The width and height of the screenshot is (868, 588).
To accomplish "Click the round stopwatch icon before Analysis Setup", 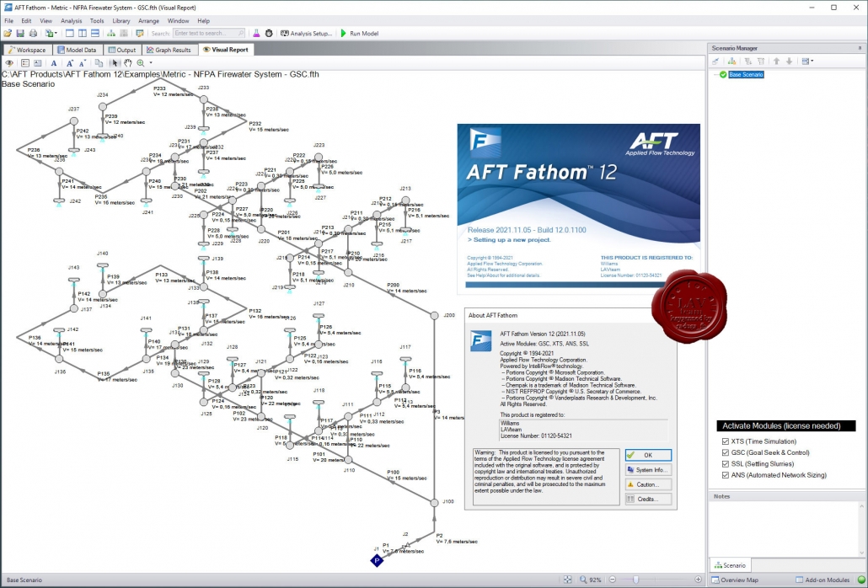I will tap(269, 33).
